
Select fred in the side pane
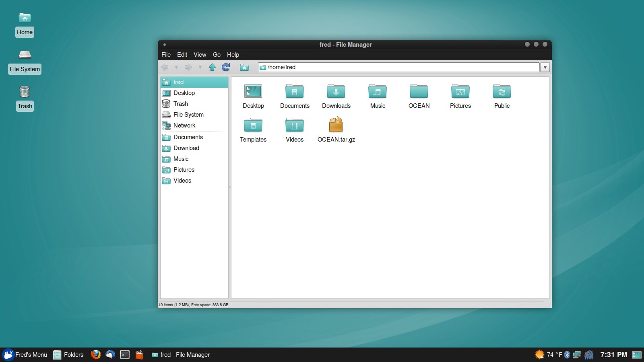point(194,82)
